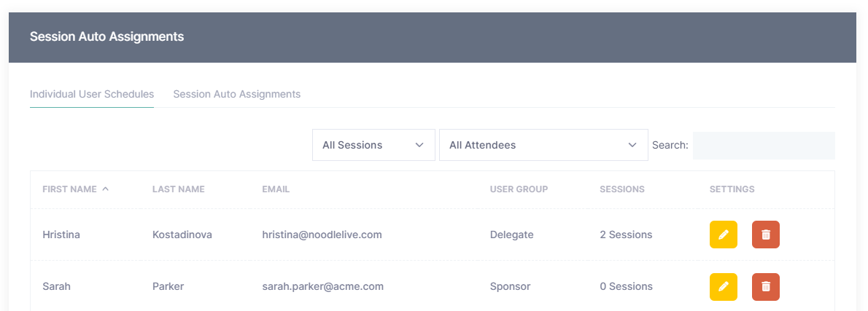Sort table by Last Name column
The height and width of the screenshot is (311, 868).
pyautogui.click(x=178, y=189)
